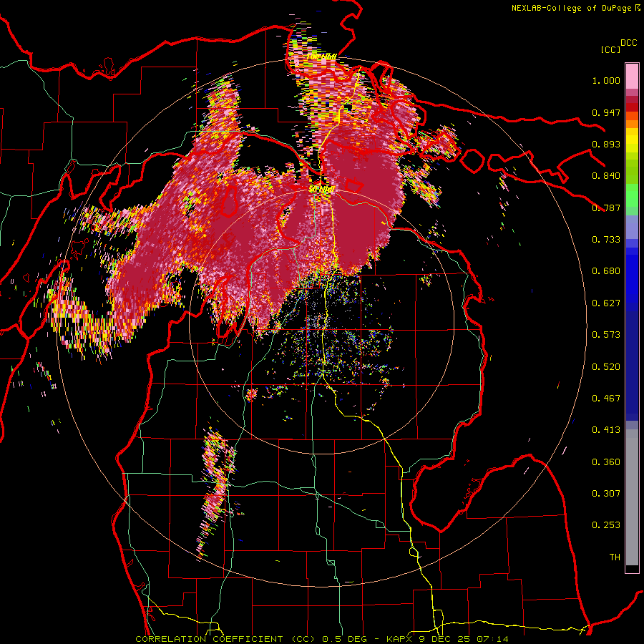This screenshot has height=644, width=644.
Task: Select the 0.787 legend value
Action: pos(606,208)
